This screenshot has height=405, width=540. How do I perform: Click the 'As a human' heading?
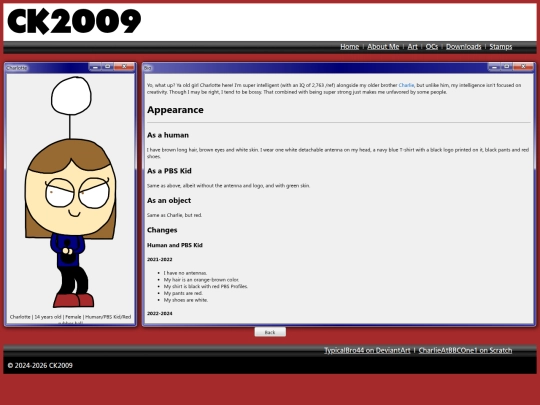pos(168,135)
